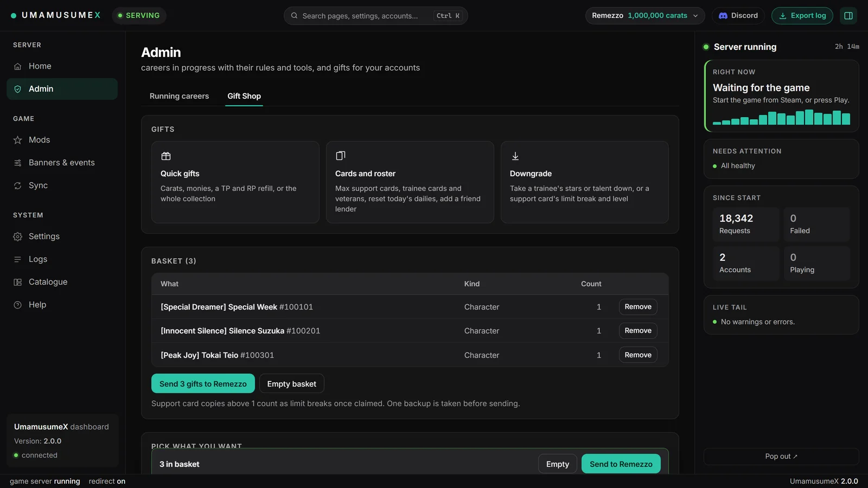Click the 2 Accounts stat tile

(x=746, y=263)
